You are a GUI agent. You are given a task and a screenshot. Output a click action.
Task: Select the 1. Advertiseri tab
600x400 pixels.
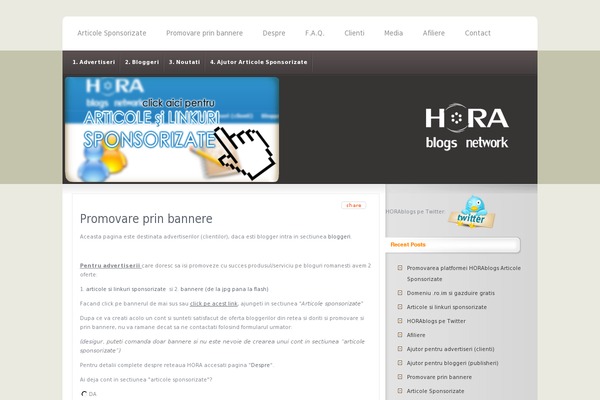point(94,62)
